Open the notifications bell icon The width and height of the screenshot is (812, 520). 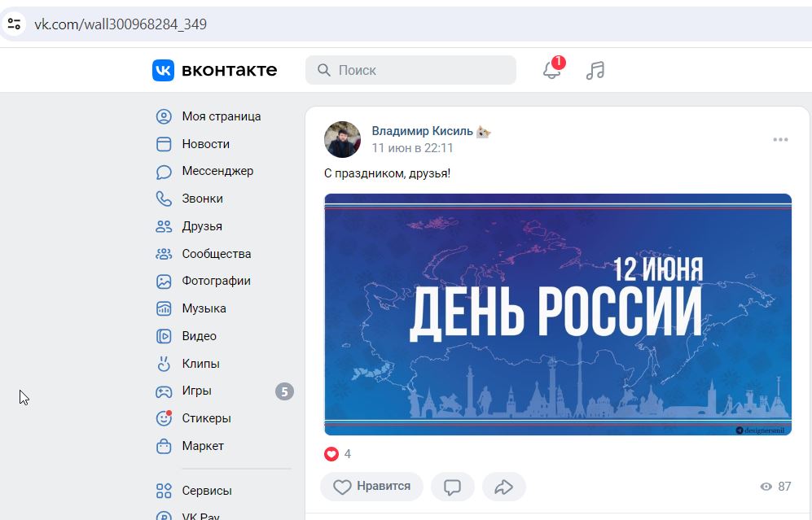coord(551,70)
